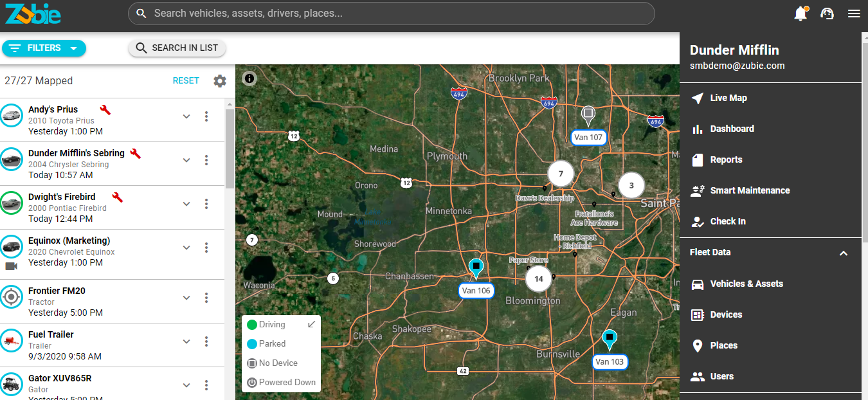The width and height of the screenshot is (868, 400).
Task: Open the notifications bell
Action: coord(800,14)
